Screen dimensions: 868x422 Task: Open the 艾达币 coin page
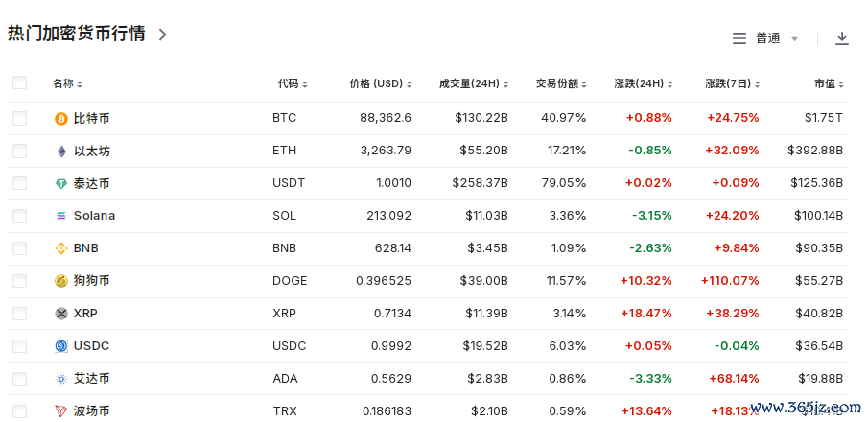click(91, 379)
